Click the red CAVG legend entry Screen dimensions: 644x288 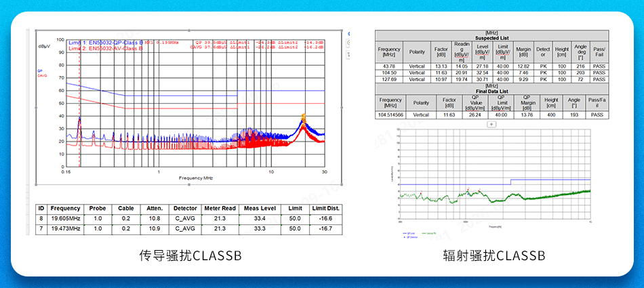41,76
